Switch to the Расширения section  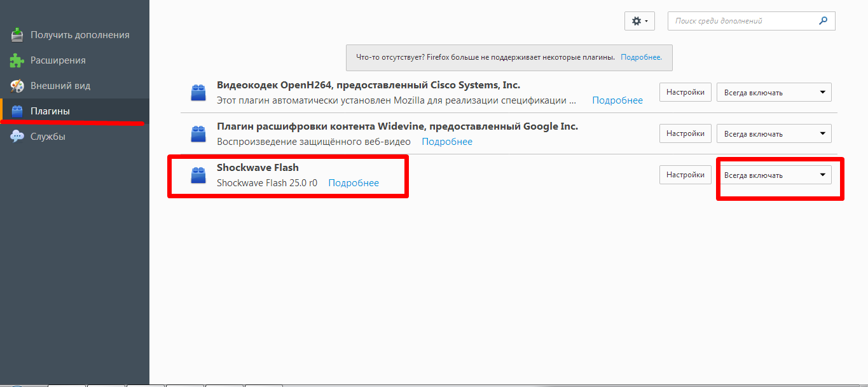[x=58, y=60]
